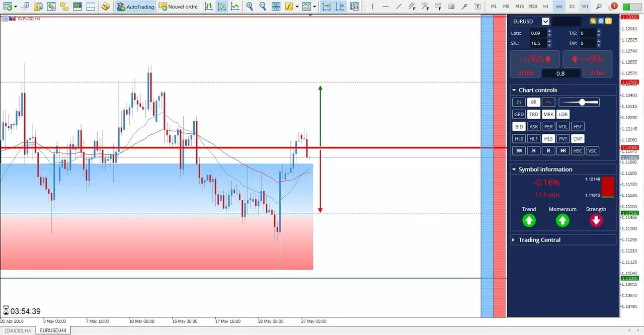Screen dimensions: 644x335
Task: Switch to the DAX30,H4 chart tab
Action: 18,330
